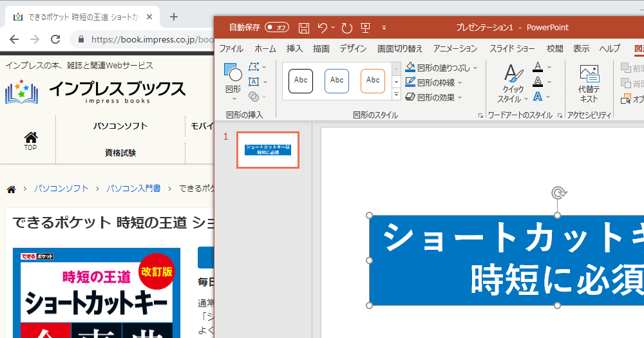Close the できるポケット Chrome tab

point(149,17)
